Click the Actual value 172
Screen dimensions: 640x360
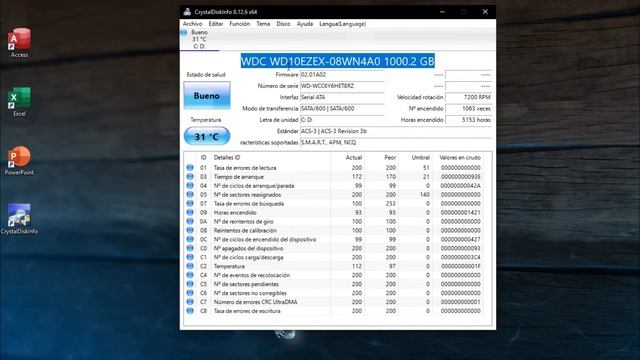click(x=357, y=177)
